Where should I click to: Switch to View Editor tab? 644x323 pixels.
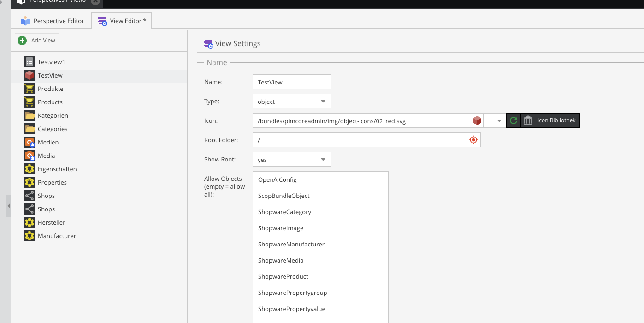(x=122, y=21)
